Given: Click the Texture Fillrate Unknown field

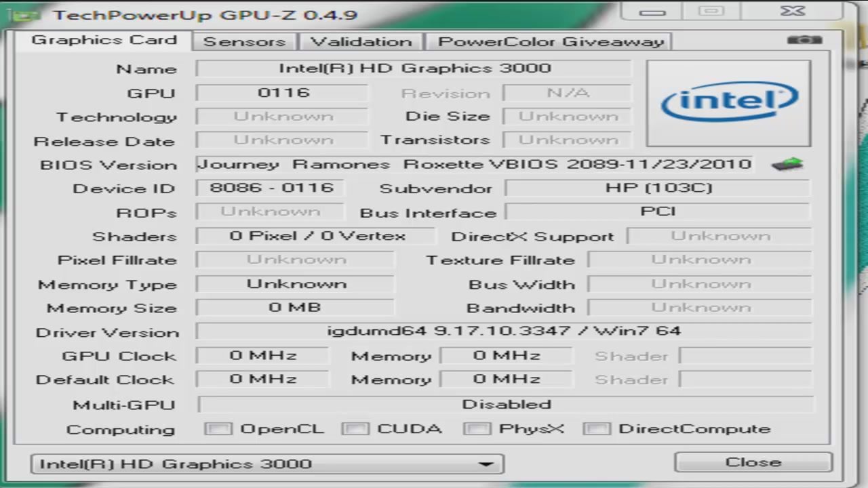Looking at the screenshot, I should (x=700, y=260).
